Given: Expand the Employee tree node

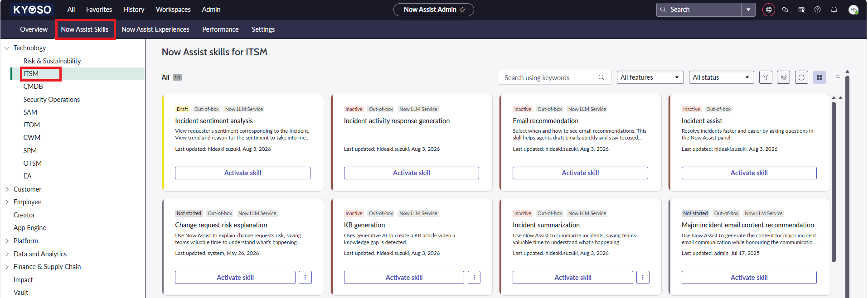Looking at the screenshot, I should click(7, 202).
